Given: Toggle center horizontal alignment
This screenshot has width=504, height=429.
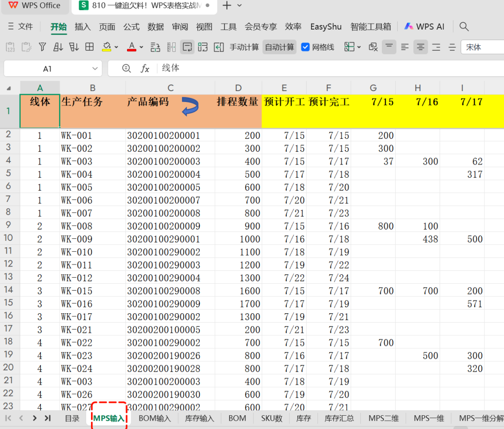Looking at the screenshot, I should point(420,47).
